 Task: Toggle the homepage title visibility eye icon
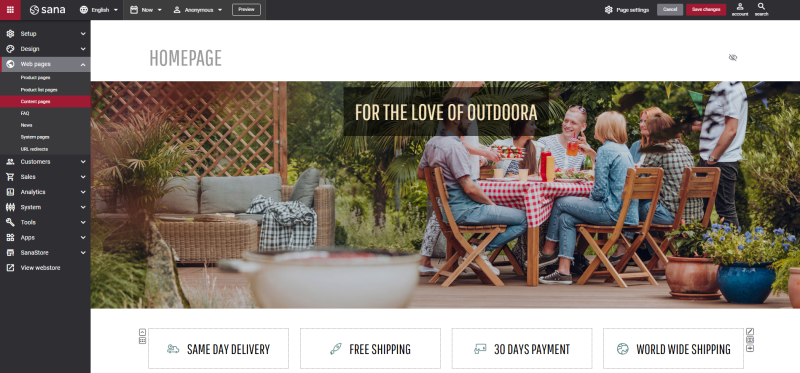click(x=733, y=58)
